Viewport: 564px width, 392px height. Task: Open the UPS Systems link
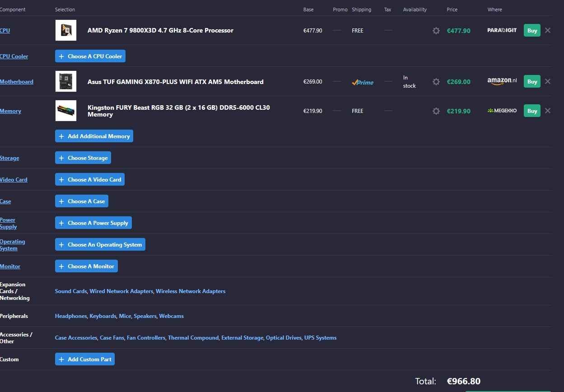[x=320, y=338]
